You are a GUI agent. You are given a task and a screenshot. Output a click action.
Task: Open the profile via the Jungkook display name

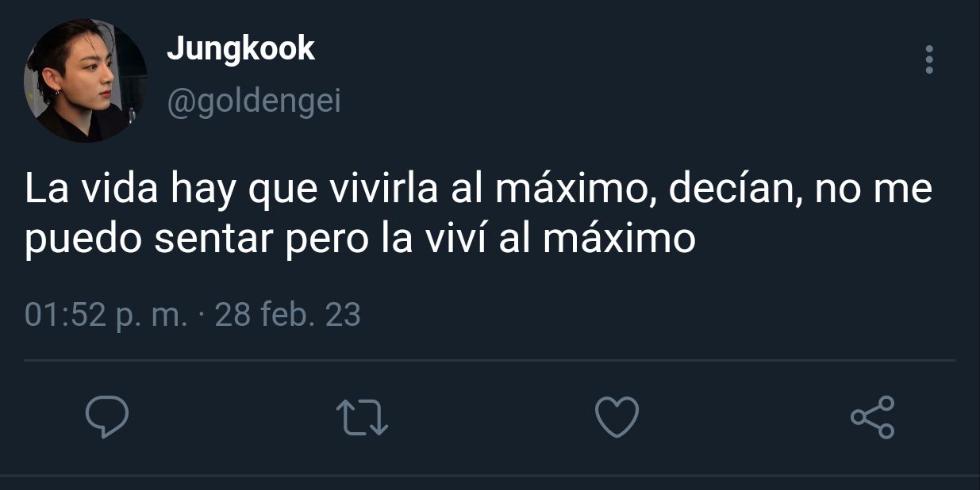pos(240,49)
